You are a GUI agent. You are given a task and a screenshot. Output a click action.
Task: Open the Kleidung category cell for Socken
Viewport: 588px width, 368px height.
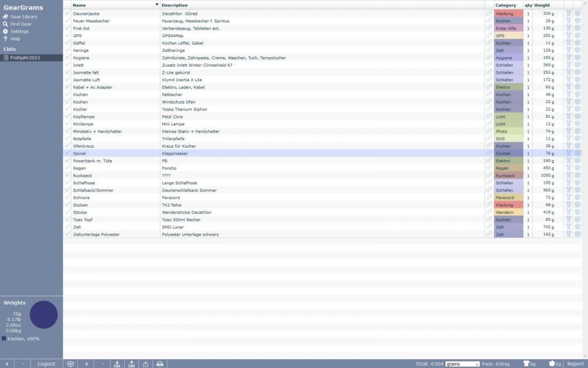coord(508,205)
